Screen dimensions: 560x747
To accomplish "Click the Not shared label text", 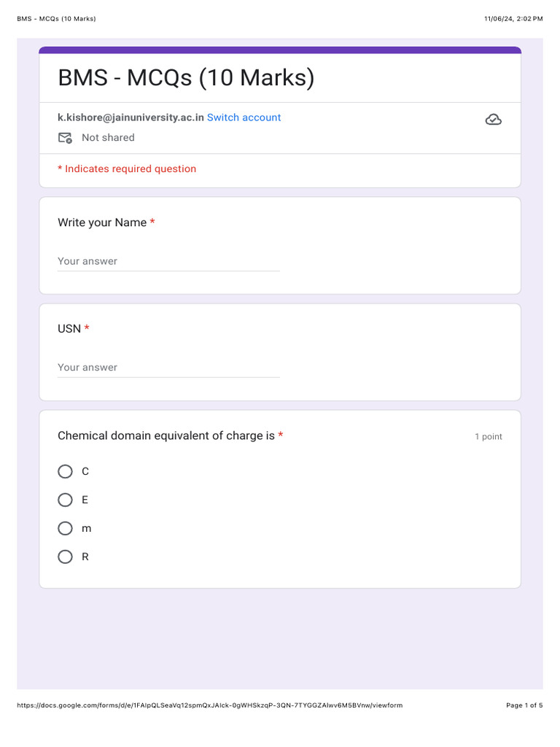I will click(108, 138).
